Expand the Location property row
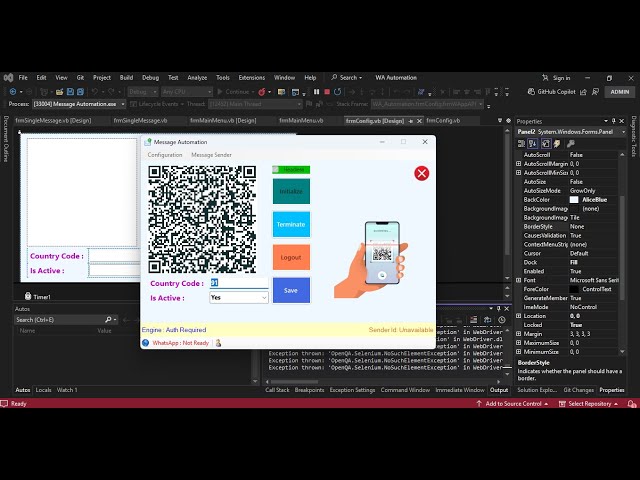This screenshot has width=640, height=480. coord(518,316)
